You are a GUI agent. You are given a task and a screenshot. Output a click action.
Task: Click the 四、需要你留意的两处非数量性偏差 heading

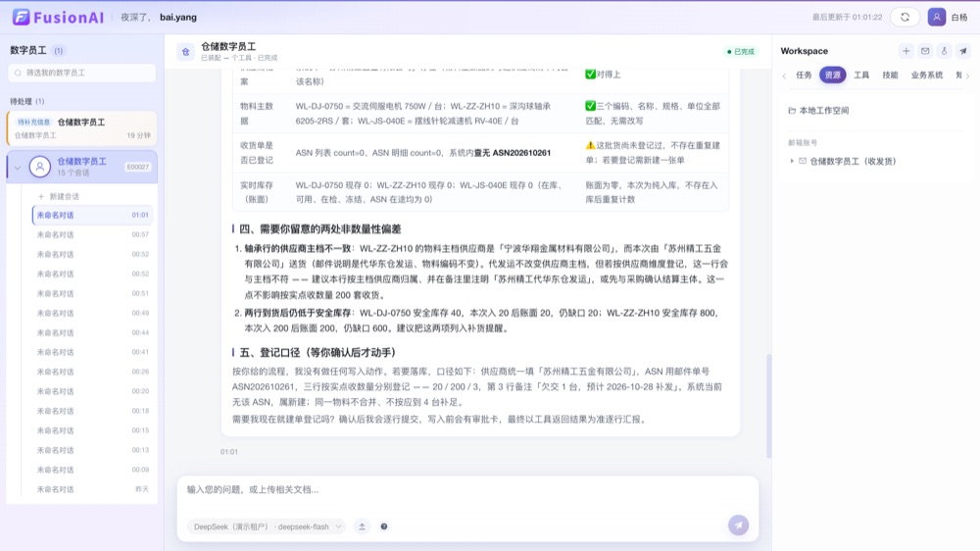pyautogui.click(x=320, y=228)
